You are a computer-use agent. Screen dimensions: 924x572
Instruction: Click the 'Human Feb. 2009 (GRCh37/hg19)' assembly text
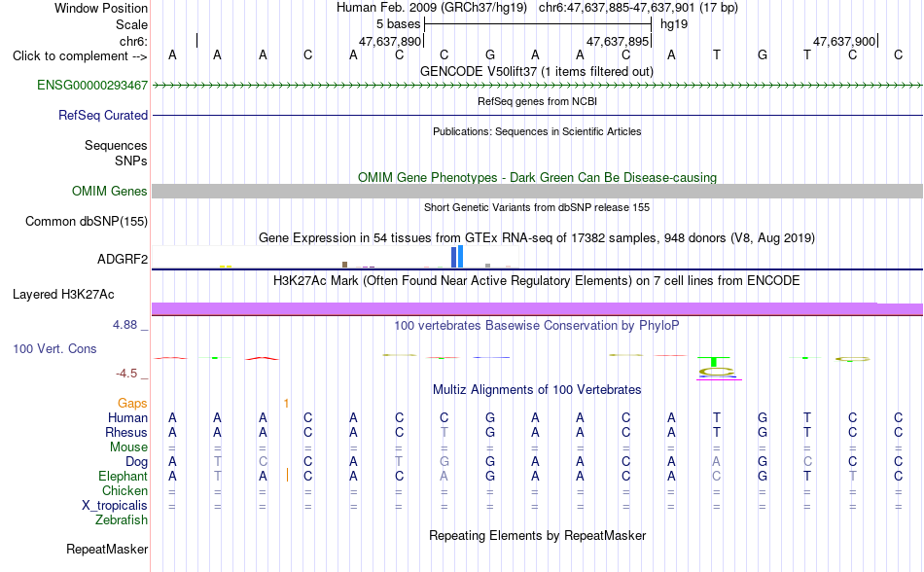(x=434, y=8)
